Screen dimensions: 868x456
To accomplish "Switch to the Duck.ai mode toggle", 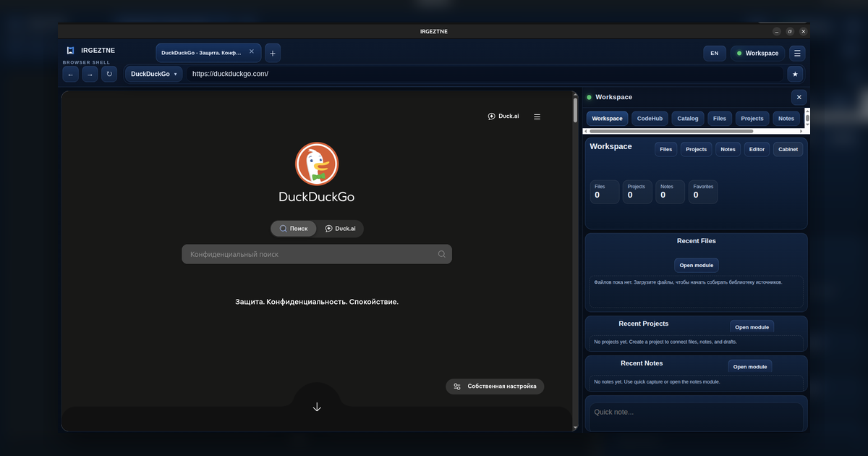I will 340,229.
